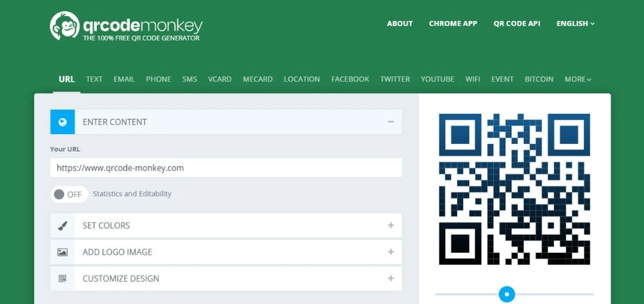The height and width of the screenshot is (304, 644).
Task: Expand the Add Logo Image section
Action: 391,252
